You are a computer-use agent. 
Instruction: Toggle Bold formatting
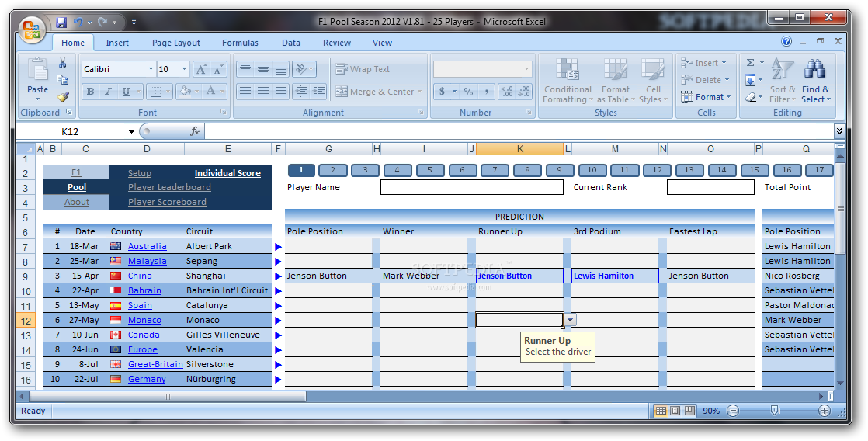point(90,92)
